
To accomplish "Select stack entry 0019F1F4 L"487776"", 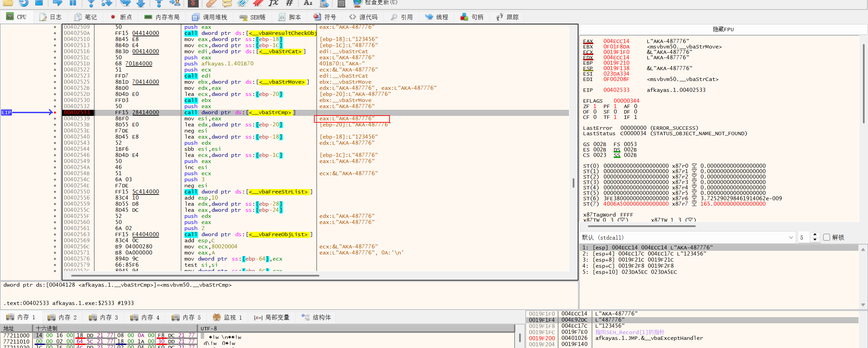I will (692, 320).
